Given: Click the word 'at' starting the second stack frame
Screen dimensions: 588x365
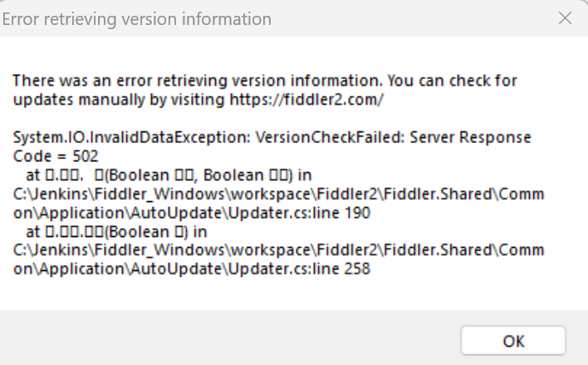Looking at the screenshot, I should pyautogui.click(x=33, y=231).
